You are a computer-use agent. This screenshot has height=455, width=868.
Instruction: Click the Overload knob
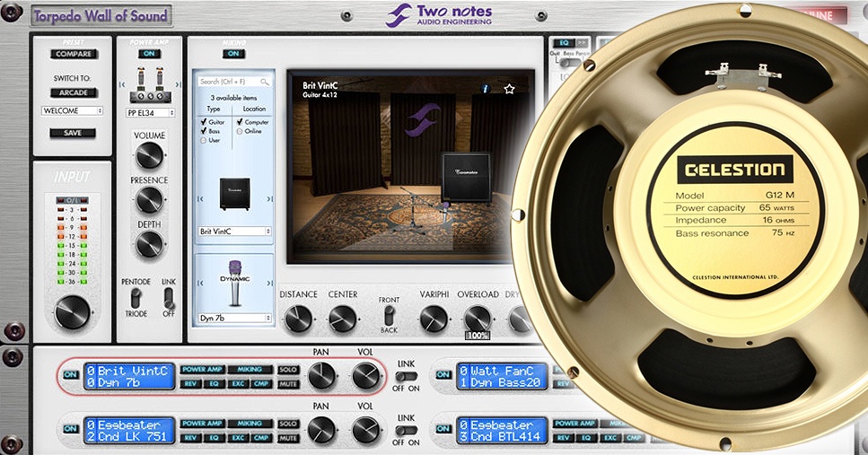(477, 317)
